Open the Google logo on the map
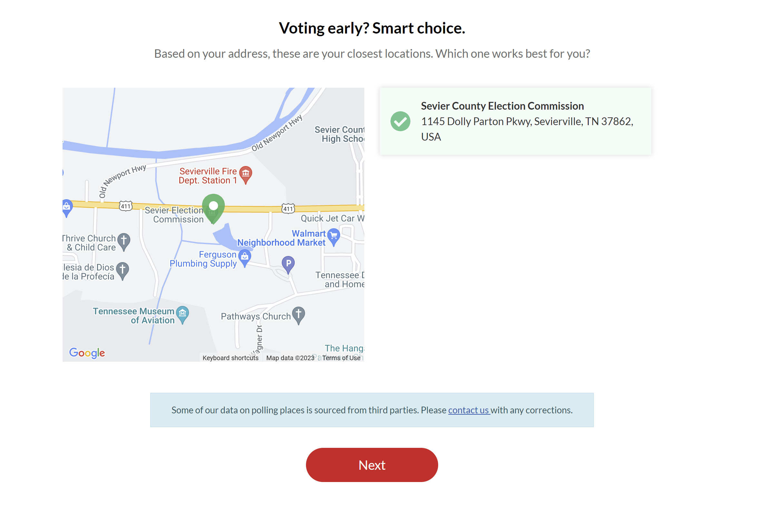Screen dimensions: 768x532 tap(87, 353)
